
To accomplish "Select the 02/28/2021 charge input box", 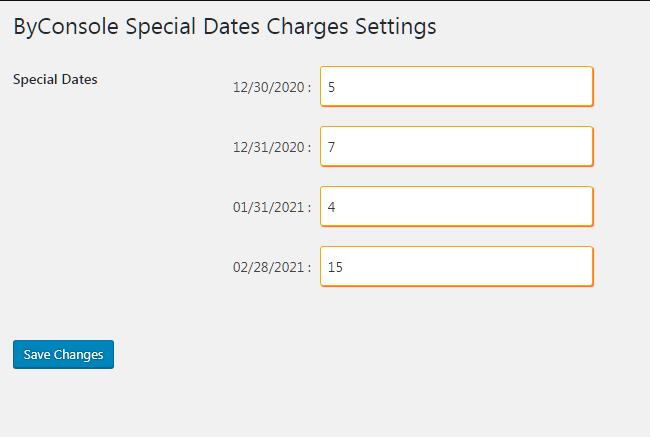I will click(457, 267).
